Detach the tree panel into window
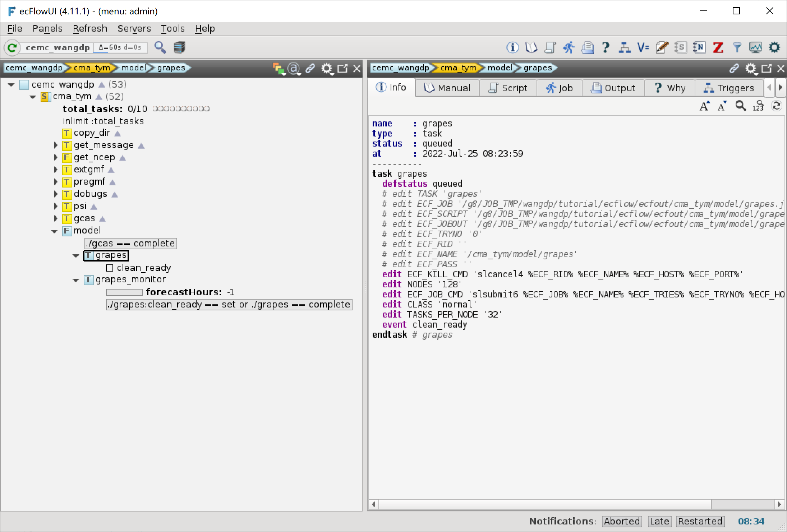Viewport: 787px width, 532px height. point(343,68)
